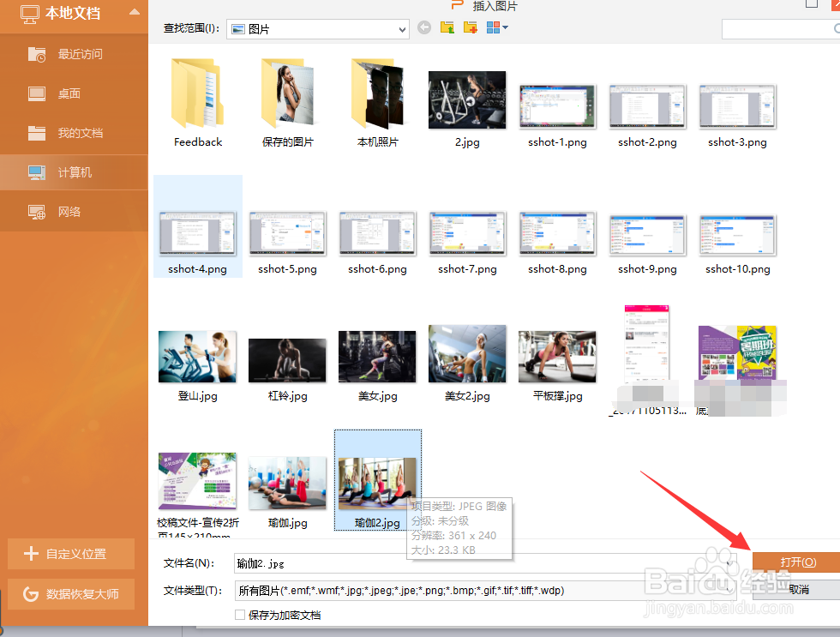Click the 取消 button

(x=797, y=589)
